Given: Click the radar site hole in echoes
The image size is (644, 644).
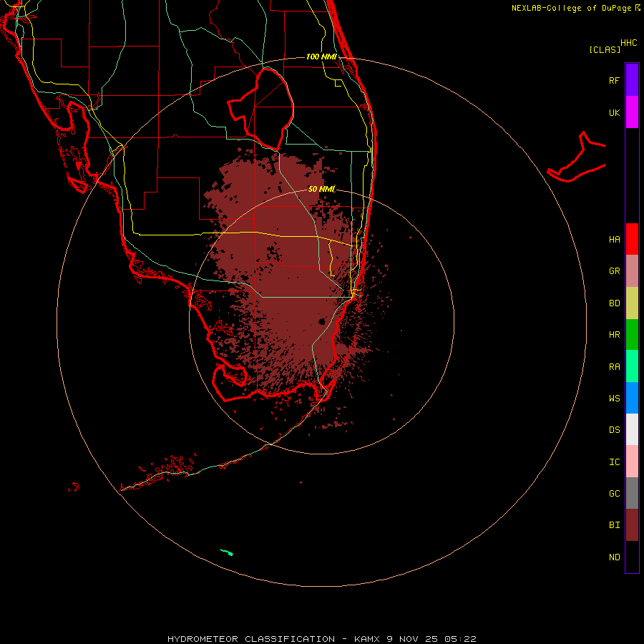Looking at the screenshot, I should 321,321.
